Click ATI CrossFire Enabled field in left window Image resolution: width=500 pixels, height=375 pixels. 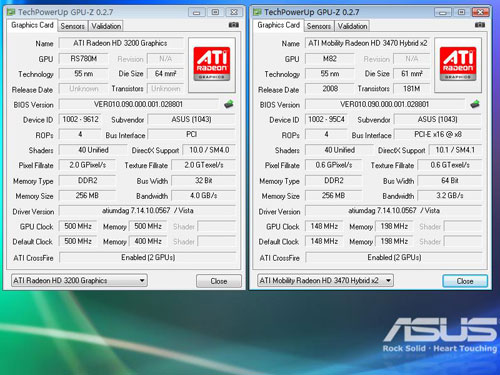pyautogui.click(x=148, y=257)
